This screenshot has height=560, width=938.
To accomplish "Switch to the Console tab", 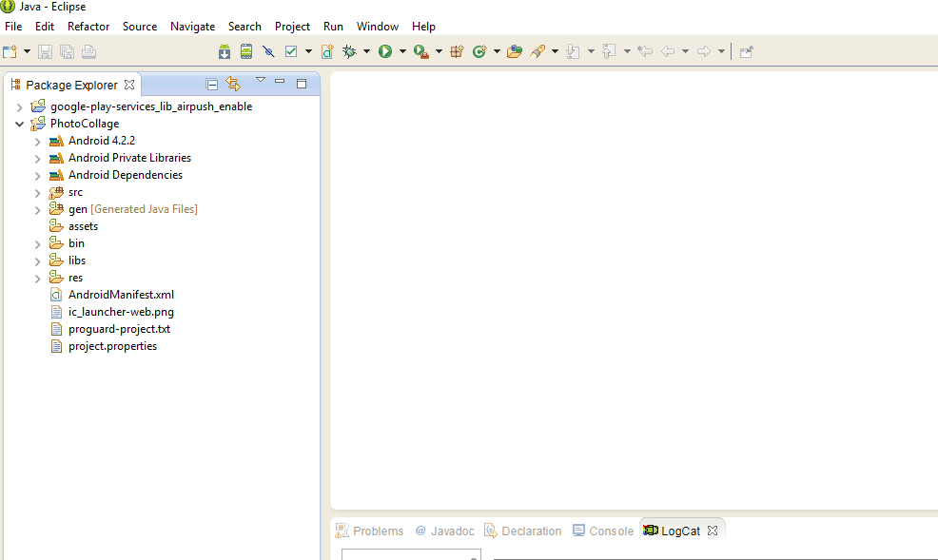I will tap(610, 531).
